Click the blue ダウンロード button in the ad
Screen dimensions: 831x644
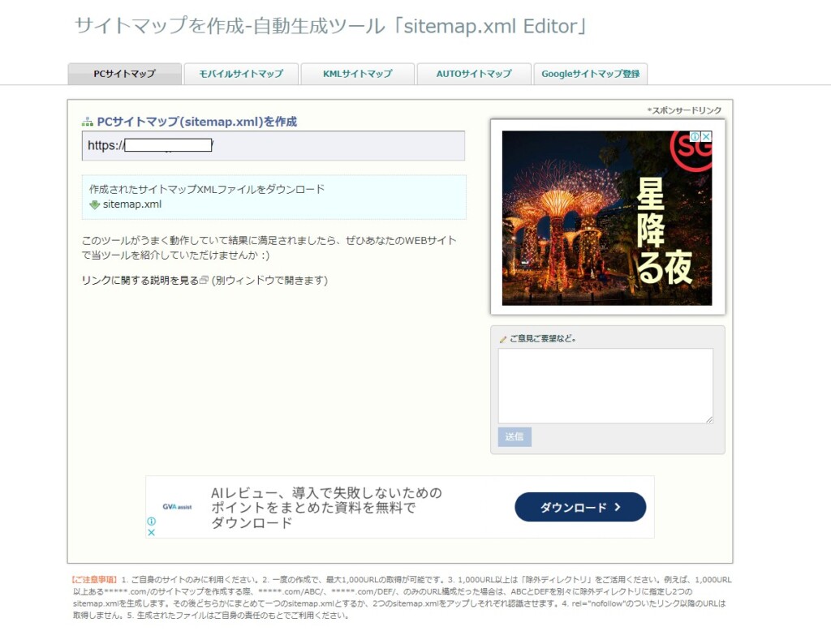(580, 507)
